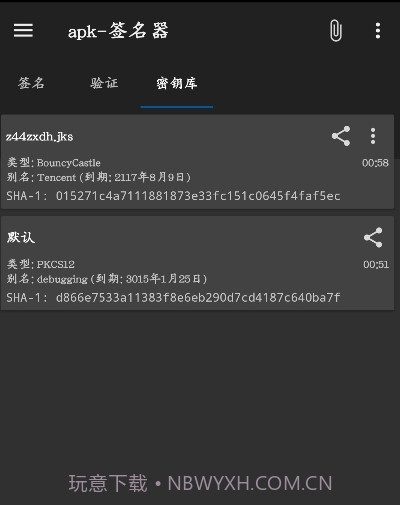Screen dimensions: 400x505
Task: Open the hamburger navigation menu
Action: pos(23,31)
